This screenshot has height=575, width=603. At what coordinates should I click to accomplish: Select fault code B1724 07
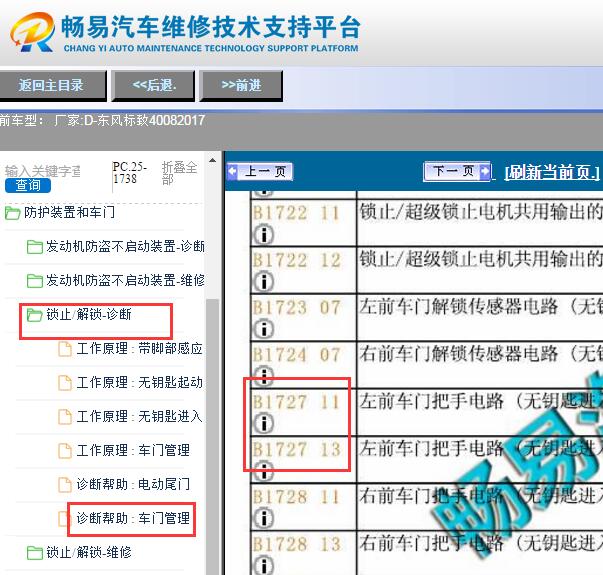click(297, 355)
